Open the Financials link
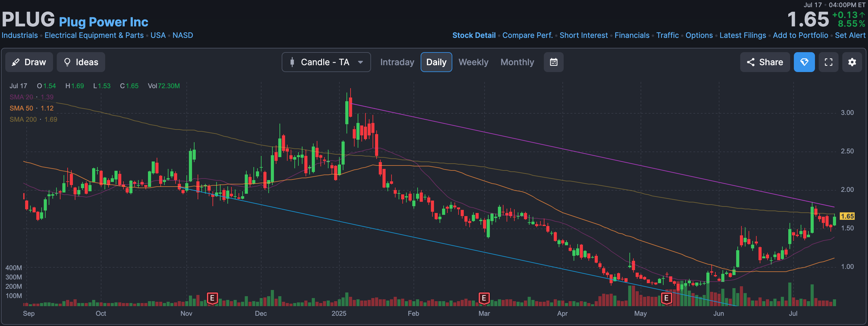The height and width of the screenshot is (326, 868). pyautogui.click(x=632, y=35)
